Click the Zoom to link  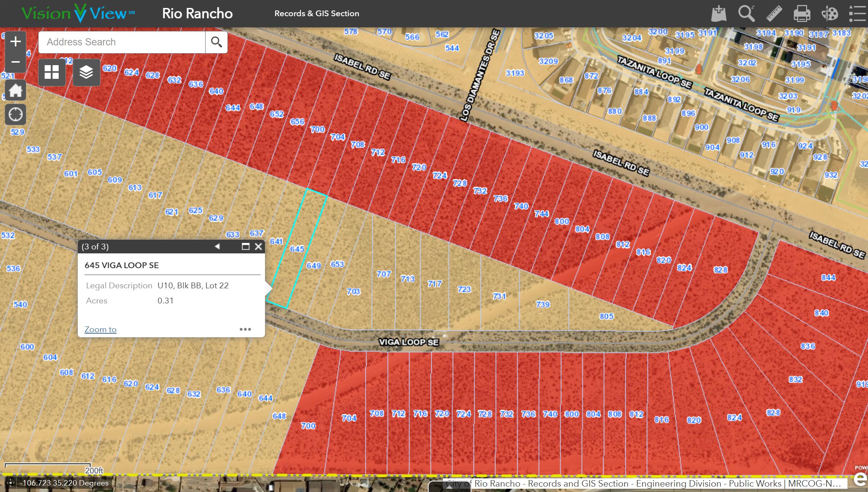click(x=100, y=329)
